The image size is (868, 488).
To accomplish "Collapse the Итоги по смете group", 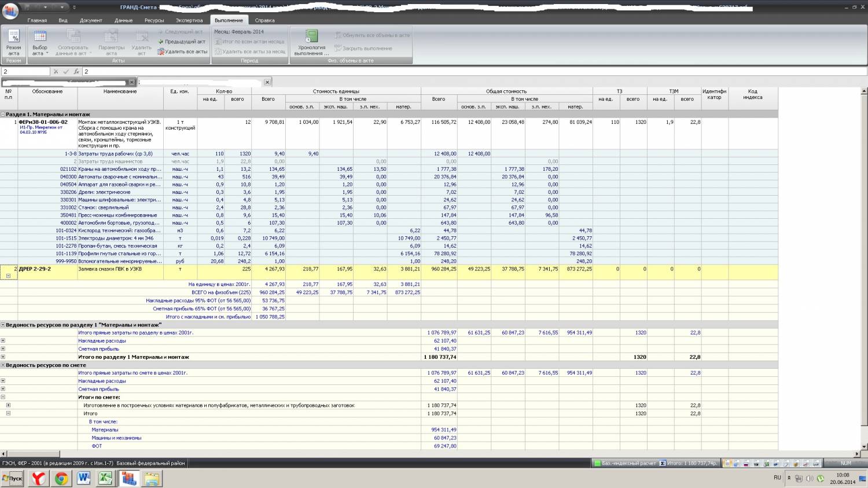I will point(3,397).
